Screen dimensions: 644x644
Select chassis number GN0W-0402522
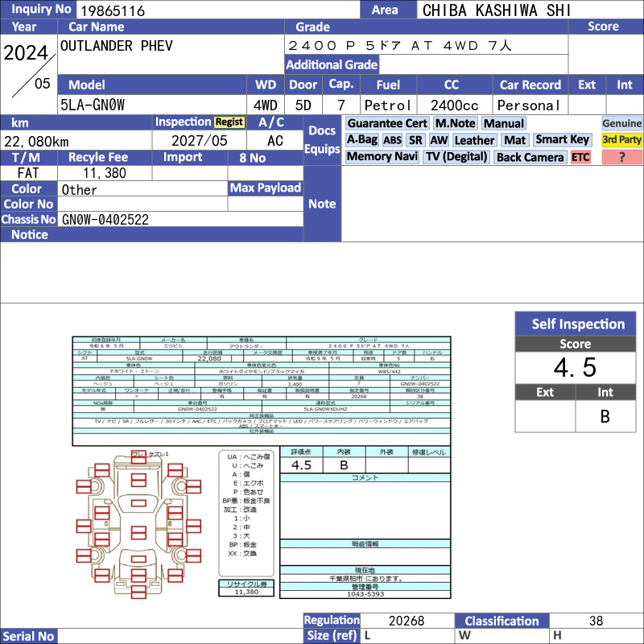(105, 219)
